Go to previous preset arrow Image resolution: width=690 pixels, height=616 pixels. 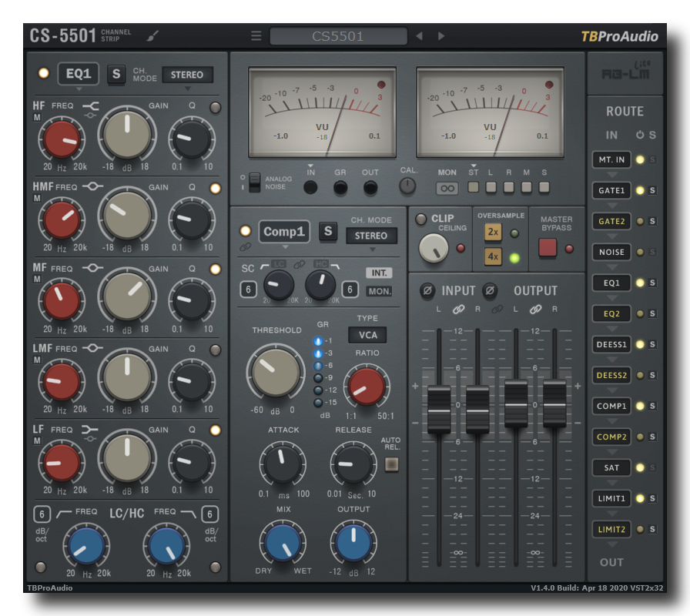tap(420, 36)
